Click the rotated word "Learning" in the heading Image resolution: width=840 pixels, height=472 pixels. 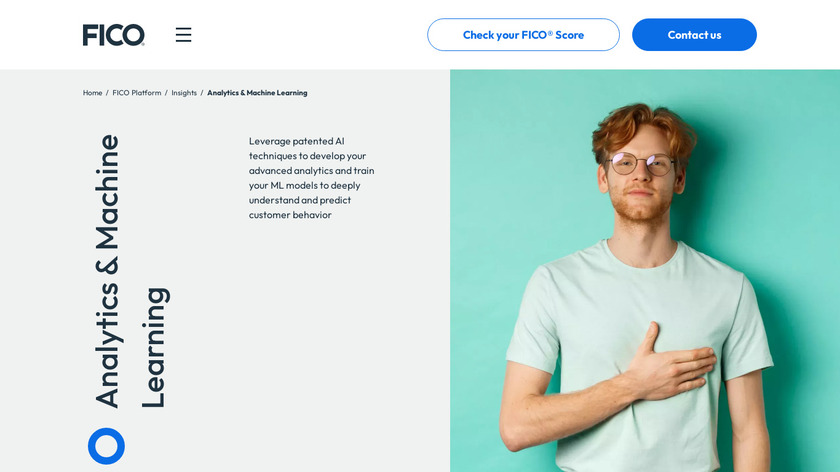[153, 348]
